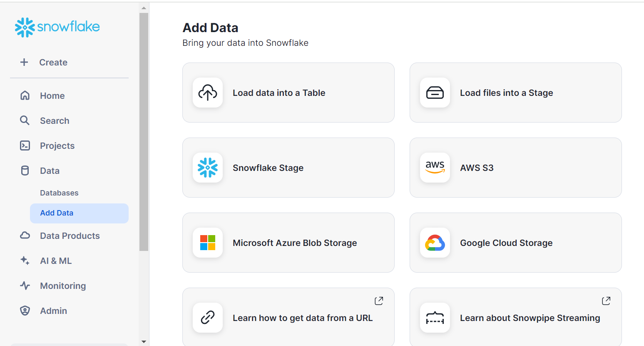The width and height of the screenshot is (644, 346).
Task: Open the Projects section
Action: coord(57,145)
